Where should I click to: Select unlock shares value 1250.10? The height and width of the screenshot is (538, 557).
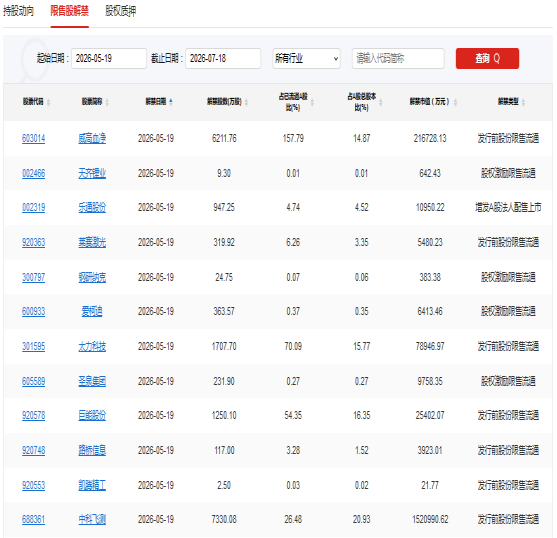tap(224, 415)
